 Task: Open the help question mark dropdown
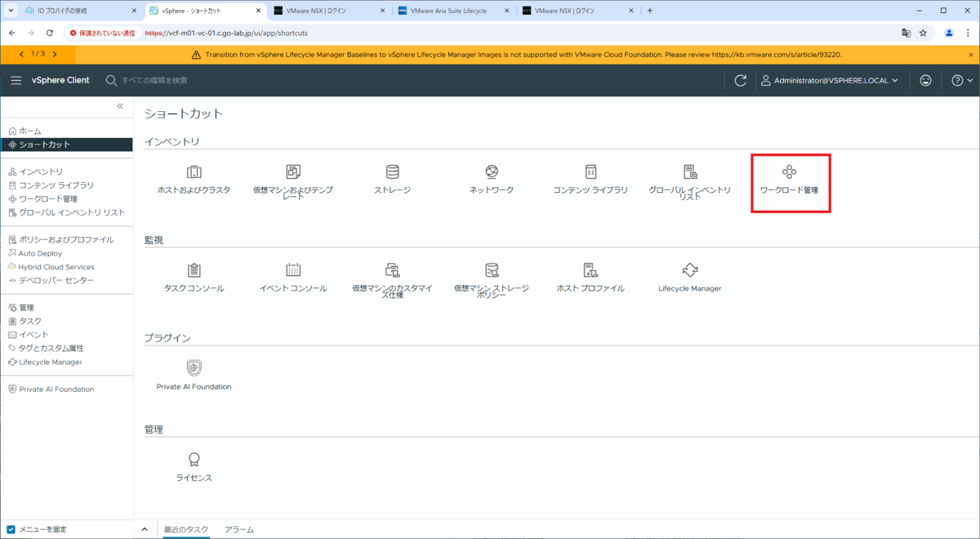pos(962,81)
